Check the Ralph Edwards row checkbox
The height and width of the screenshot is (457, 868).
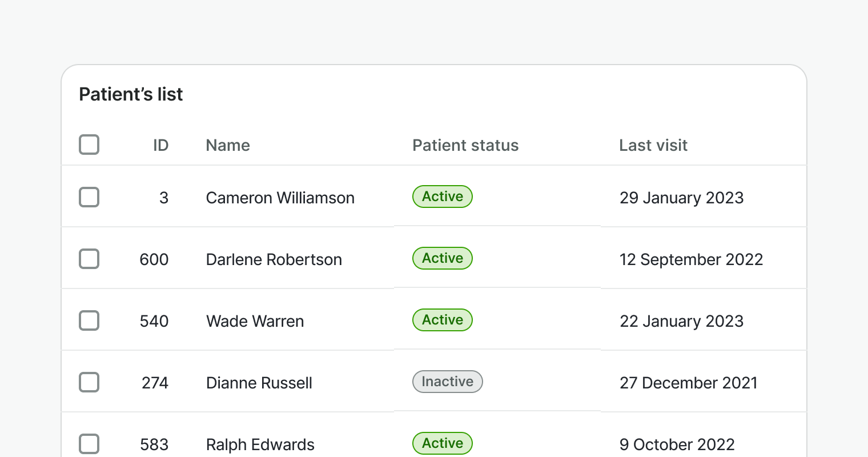click(89, 444)
